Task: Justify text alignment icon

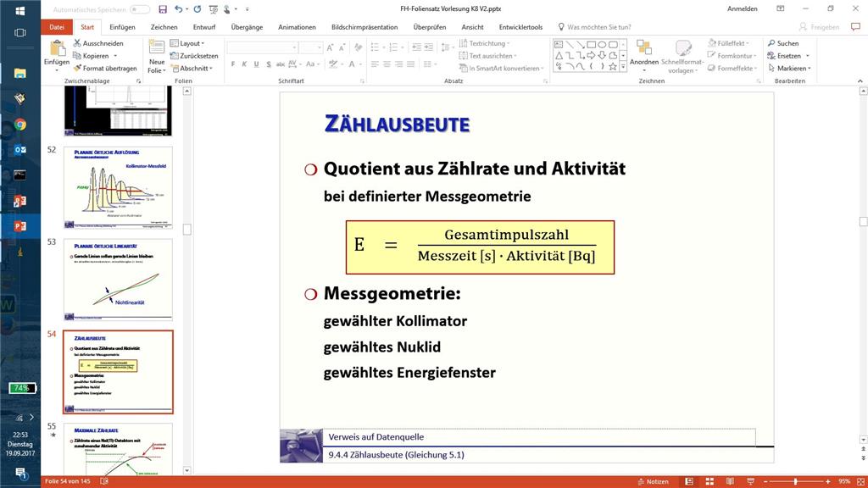Action: pos(410,64)
